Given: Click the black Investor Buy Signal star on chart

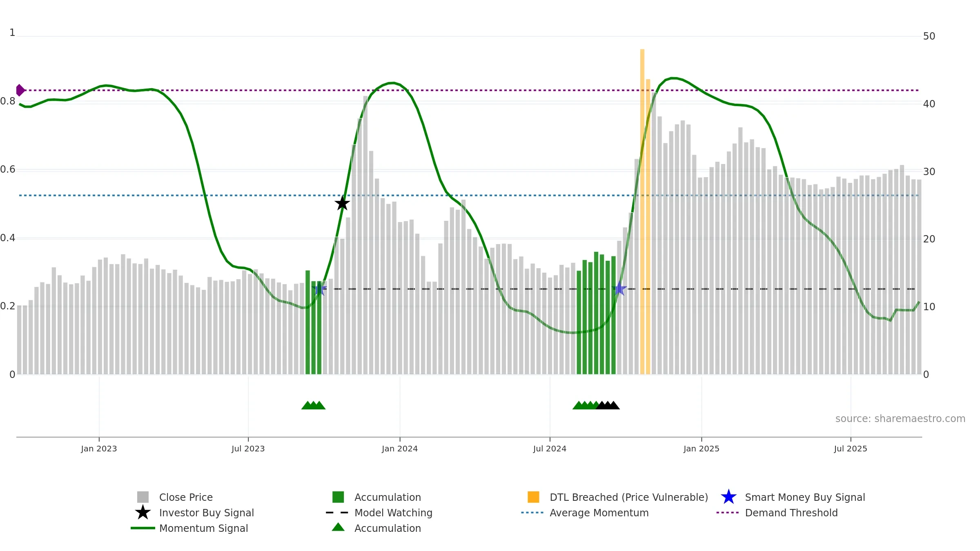Looking at the screenshot, I should pyautogui.click(x=342, y=203).
